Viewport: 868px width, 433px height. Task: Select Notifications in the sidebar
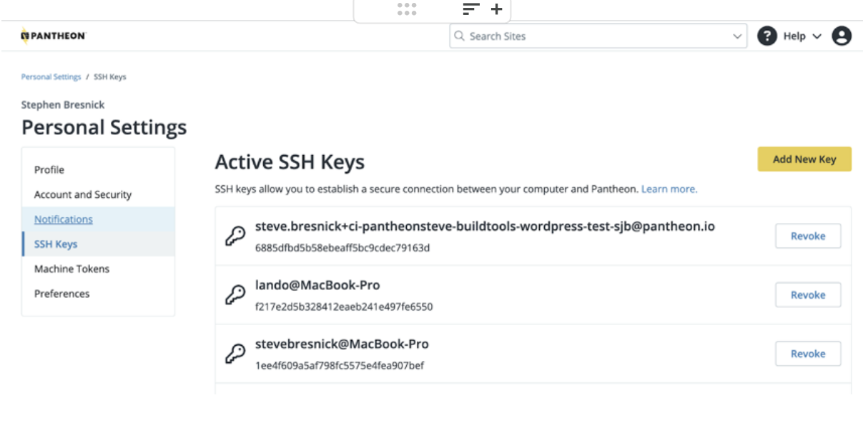click(x=64, y=219)
